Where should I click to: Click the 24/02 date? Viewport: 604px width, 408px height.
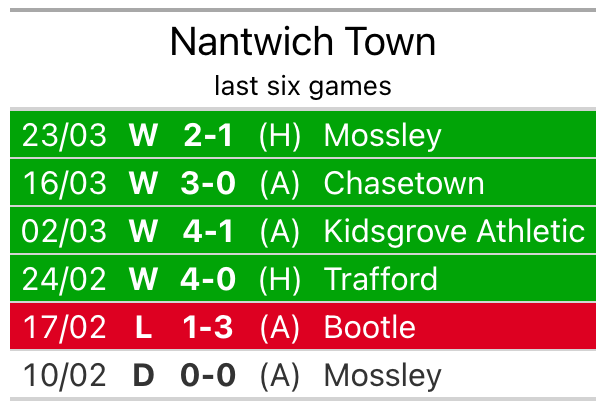pos(64,280)
